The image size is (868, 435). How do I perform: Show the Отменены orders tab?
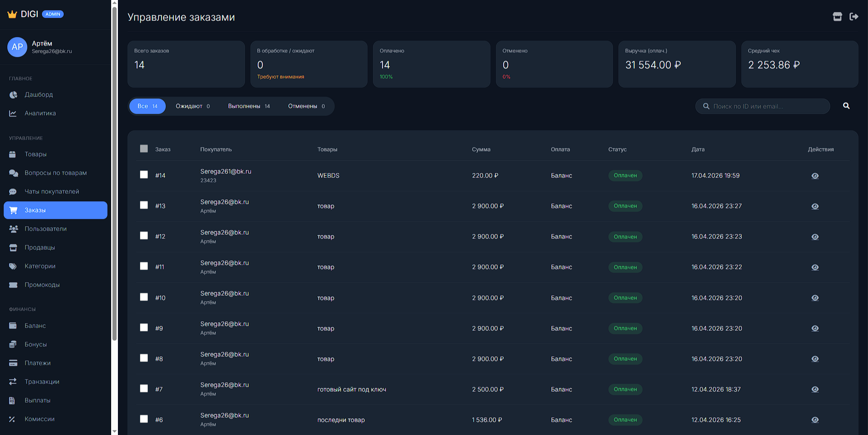[306, 106]
